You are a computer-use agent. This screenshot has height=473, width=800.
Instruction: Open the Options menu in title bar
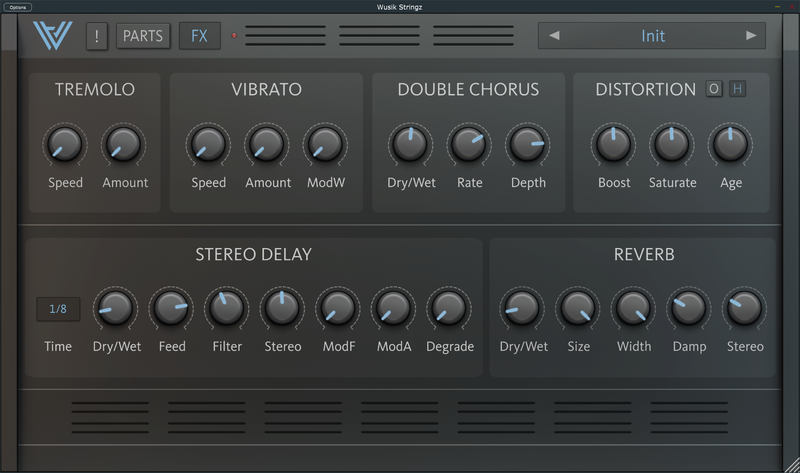[x=18, y=7]
